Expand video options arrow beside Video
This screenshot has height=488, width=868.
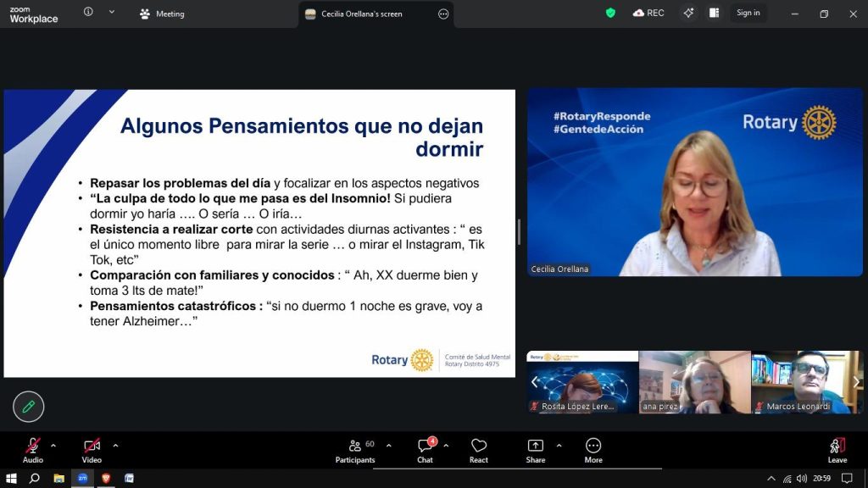pos(115,446)
